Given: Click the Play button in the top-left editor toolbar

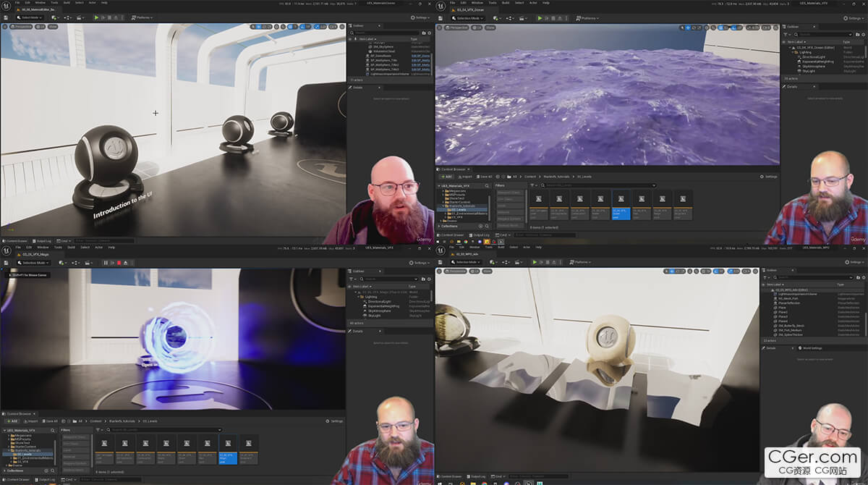Looking at the screenshot, I should point(96,17).
